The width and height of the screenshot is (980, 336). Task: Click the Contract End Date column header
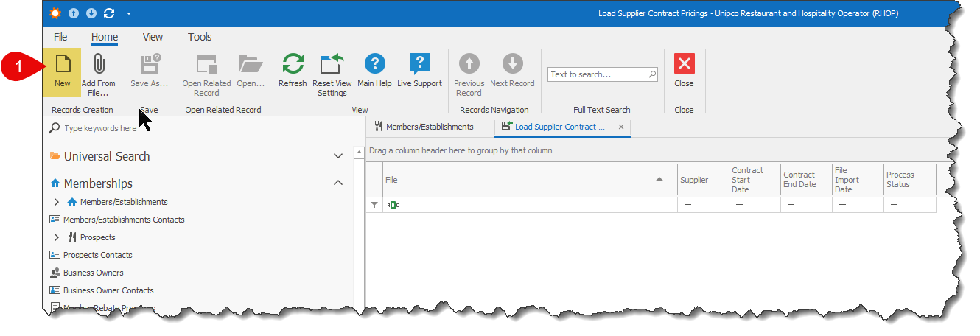[806, 180]
